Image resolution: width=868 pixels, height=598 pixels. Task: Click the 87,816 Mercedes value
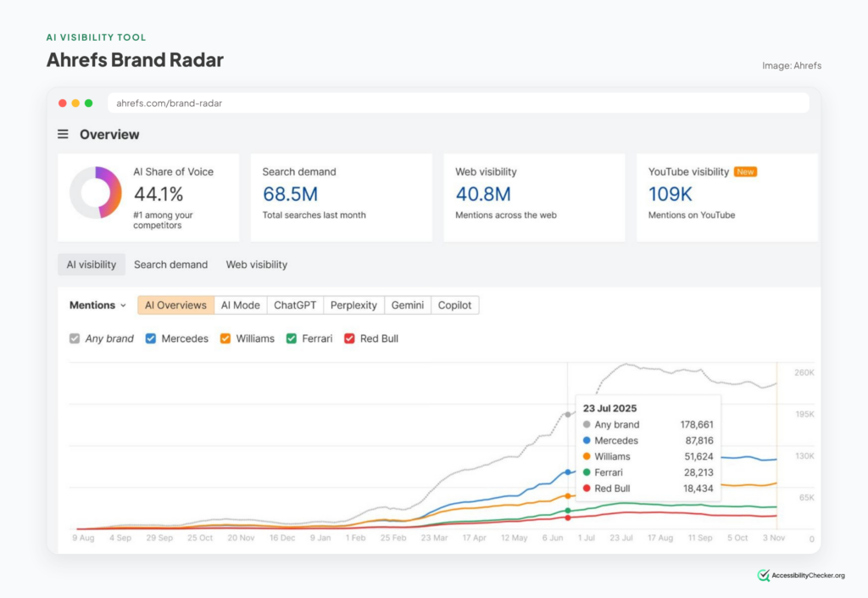[699, 441]
